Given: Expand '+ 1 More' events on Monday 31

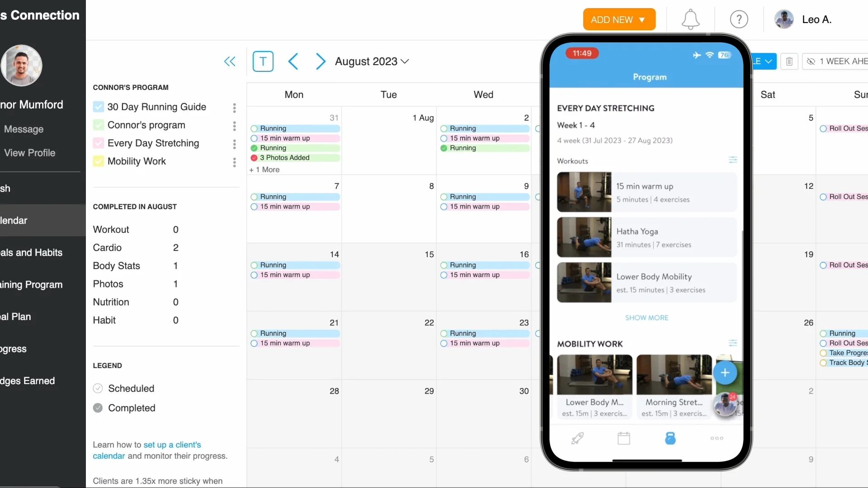Looking at the screenshot, I should pos(264,169).
